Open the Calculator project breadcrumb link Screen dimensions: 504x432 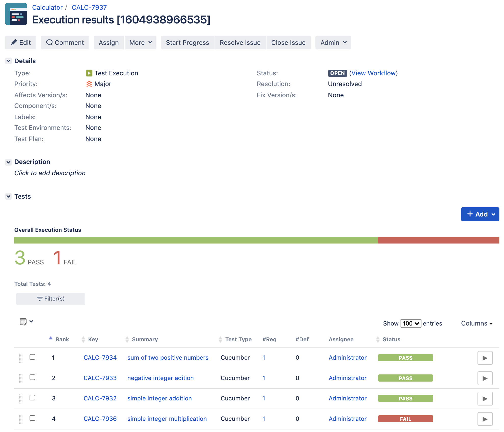pos(47,7)
